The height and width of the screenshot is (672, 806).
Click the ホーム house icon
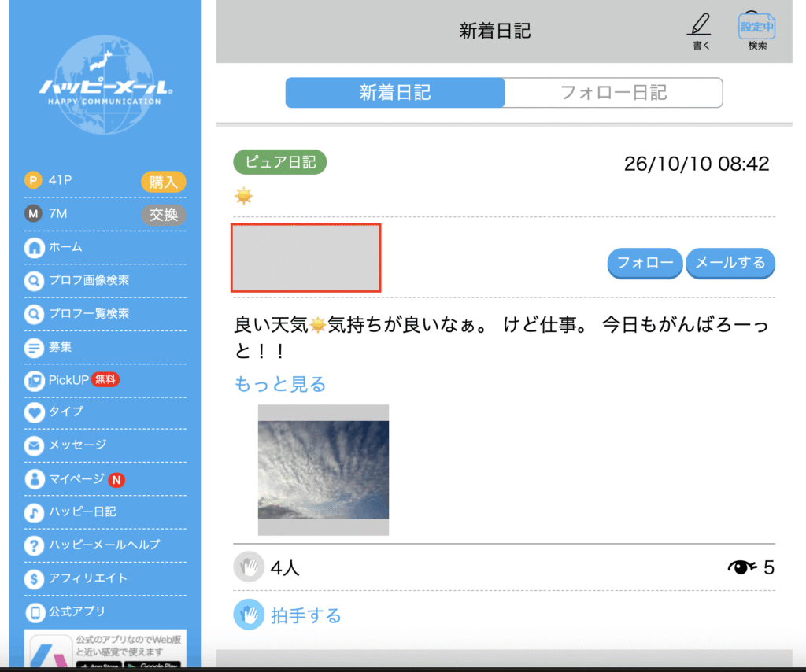(x=34, y=248)
